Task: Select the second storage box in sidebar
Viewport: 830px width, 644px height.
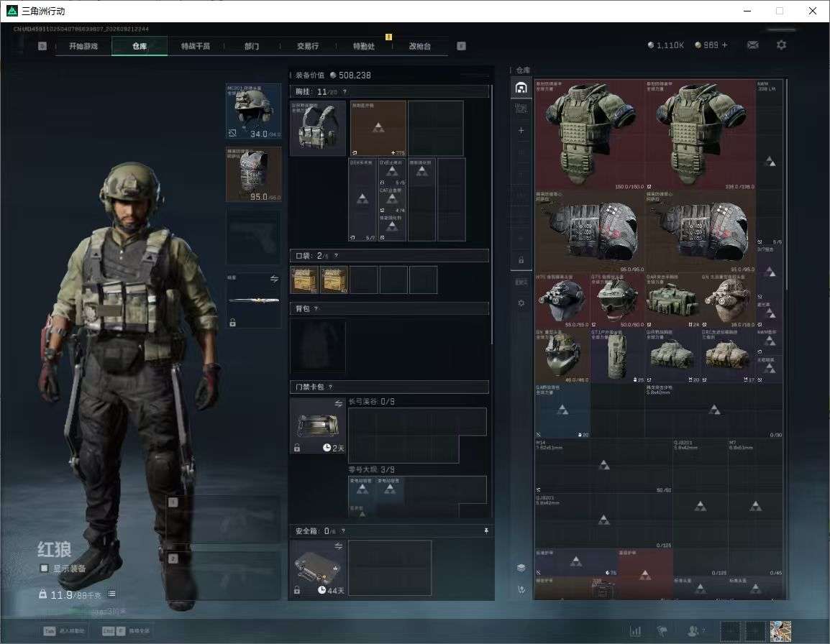Action: (x=521, y=109)
